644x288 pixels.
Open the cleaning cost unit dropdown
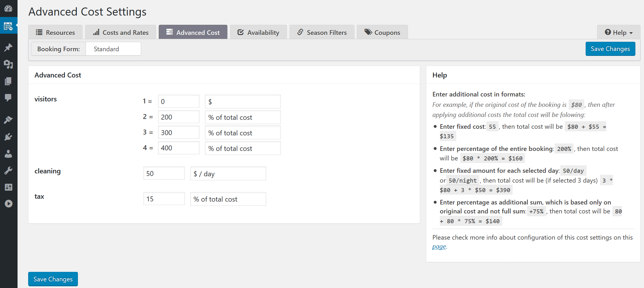(x=228, y=174)
